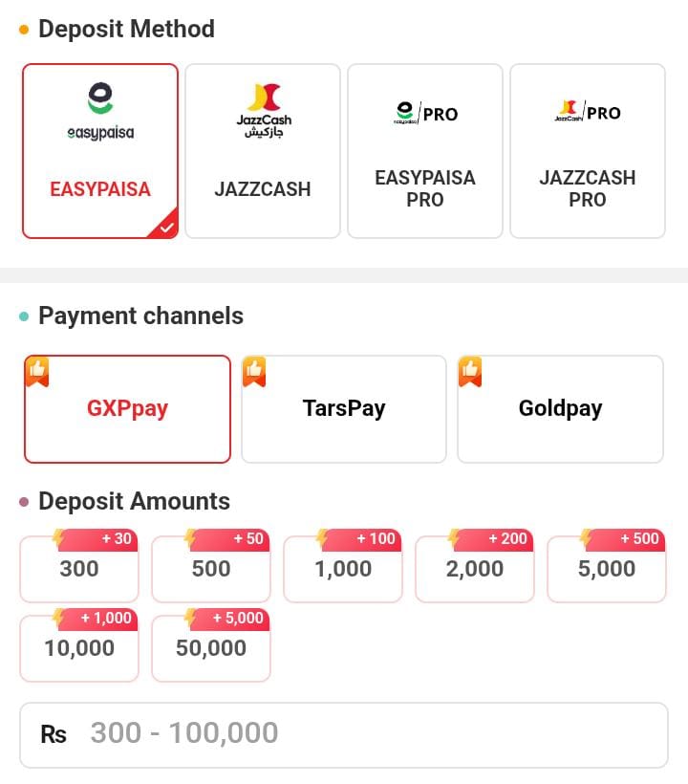Click the +1,000 bonus tag
The image size is (688, 784).
pyautogui.click(x=96, y=619)
